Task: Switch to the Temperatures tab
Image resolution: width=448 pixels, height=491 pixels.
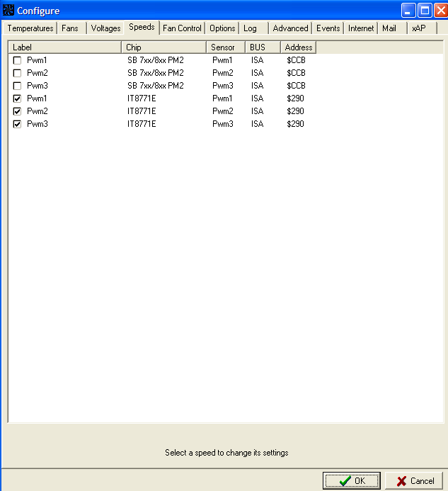Action: pyautogui.click(x=30, y=28)
